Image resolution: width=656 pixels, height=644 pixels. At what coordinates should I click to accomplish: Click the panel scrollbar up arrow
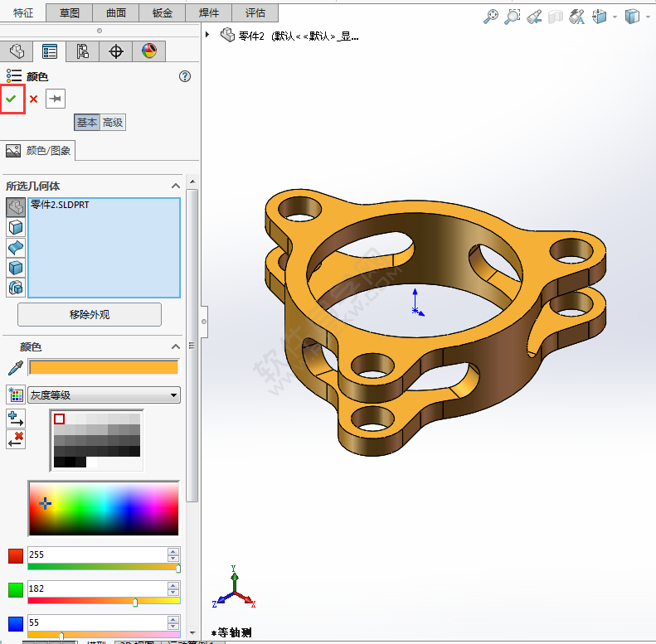pyautogui.click(x=192, y=182)
